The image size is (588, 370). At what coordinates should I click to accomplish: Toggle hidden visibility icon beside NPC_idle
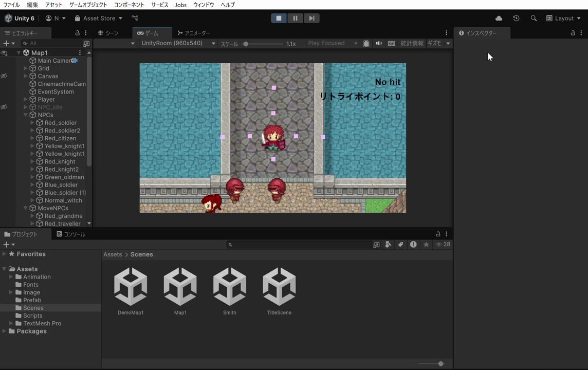[x=4, y=107]
